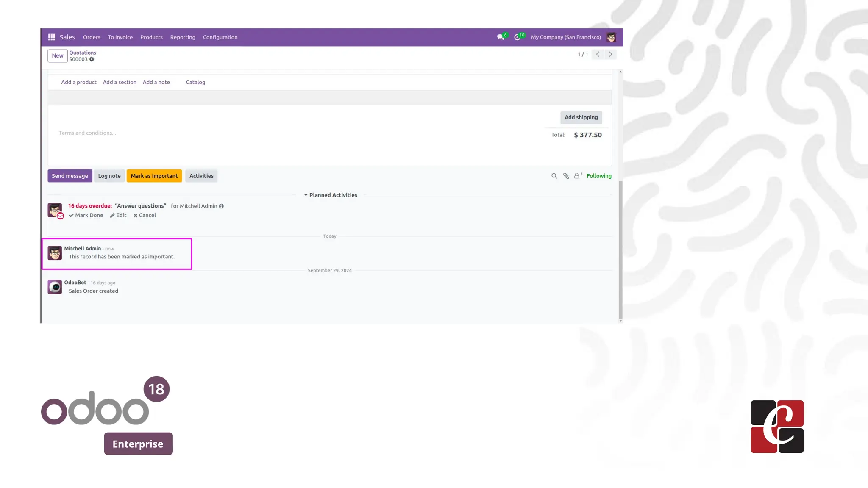Viewport: 868px width, 488px height.
Task: Click the Log note button
Action: tap(109, 176)
